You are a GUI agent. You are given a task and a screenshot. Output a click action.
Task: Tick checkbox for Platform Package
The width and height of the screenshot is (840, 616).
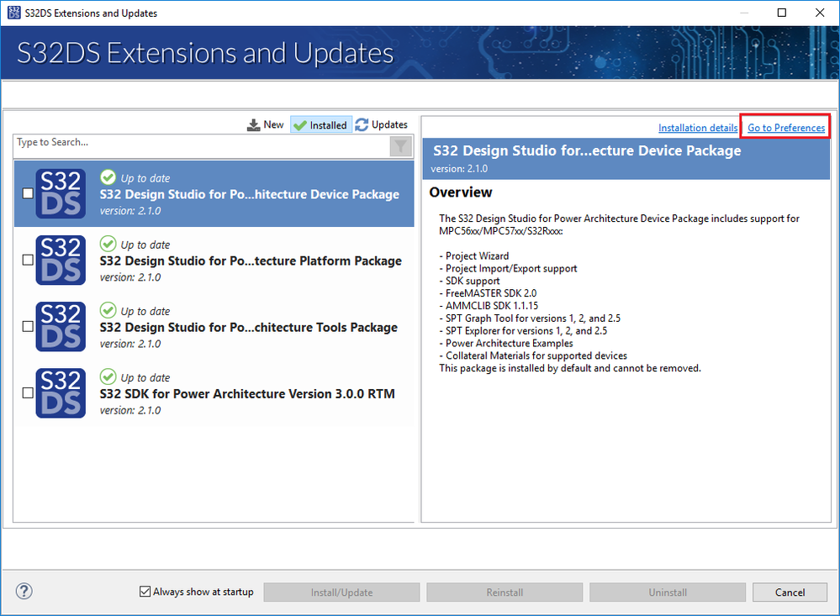pos(28,260)
